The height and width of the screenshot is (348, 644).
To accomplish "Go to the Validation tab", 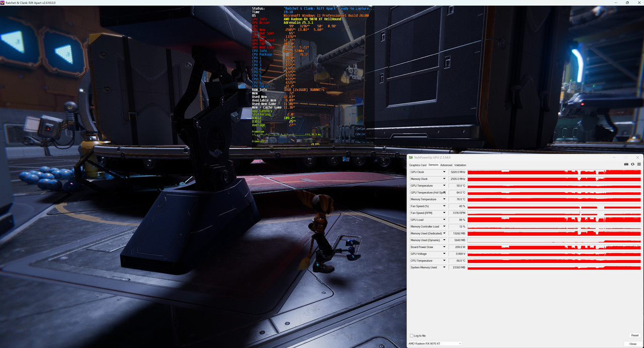I will (x=460, y=165).
